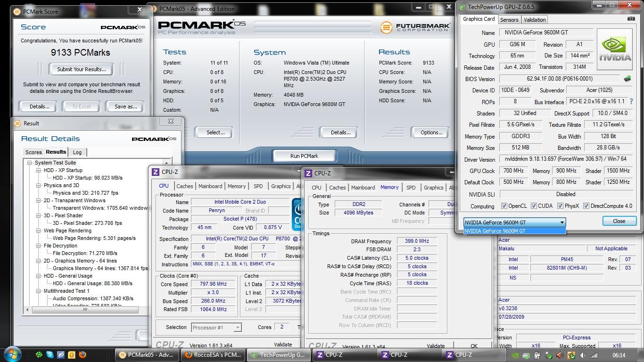The height and width of the screenshot is (362, 644).
Task: Click the CPU-Z purple Z title icon on Memory window
Action: click(308, 173)
